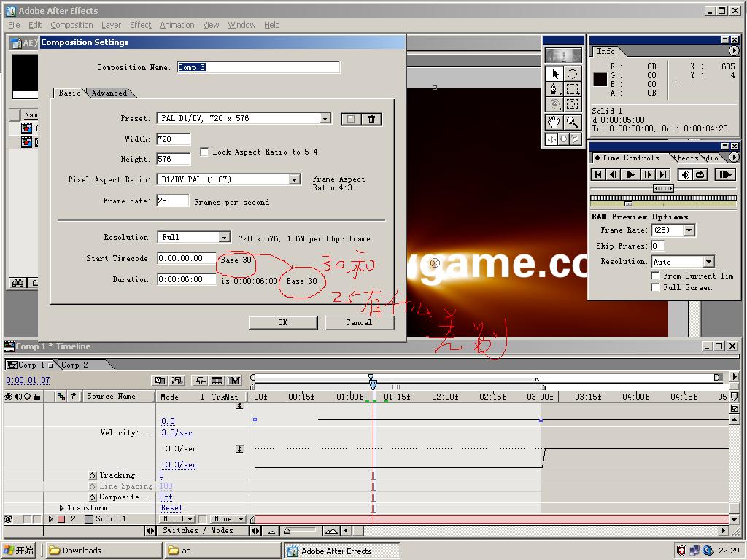This screenshot has height=560, width=747.
Task: Click the Info palette options arrow
Action: [734, 50]
